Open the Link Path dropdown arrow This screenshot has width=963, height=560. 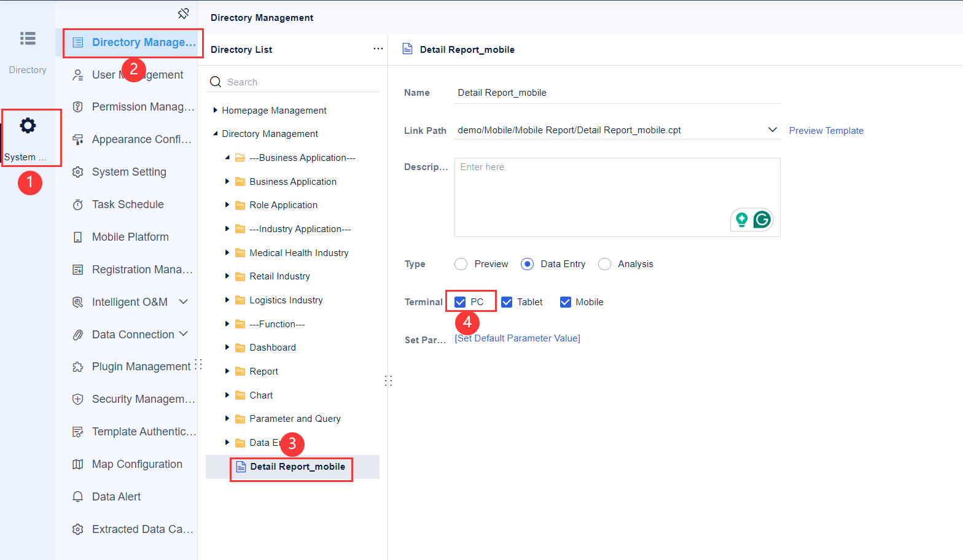[x=773, y=130]
